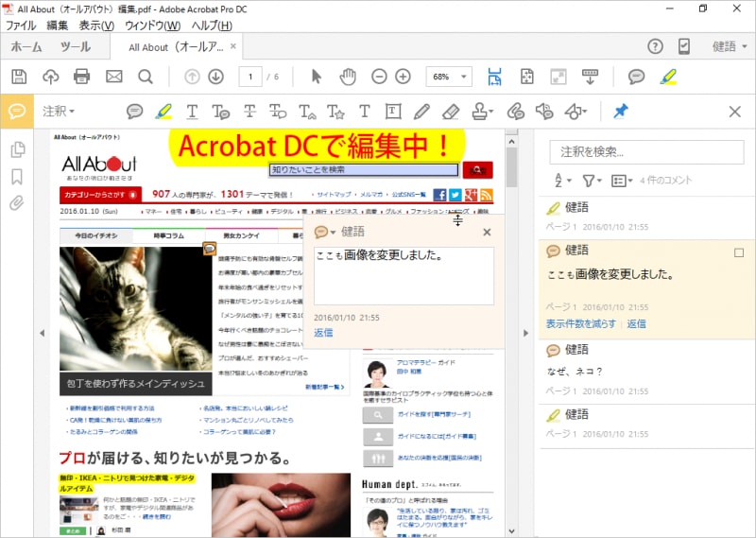Click the 注釈を検索 field

tap(646, 152)
